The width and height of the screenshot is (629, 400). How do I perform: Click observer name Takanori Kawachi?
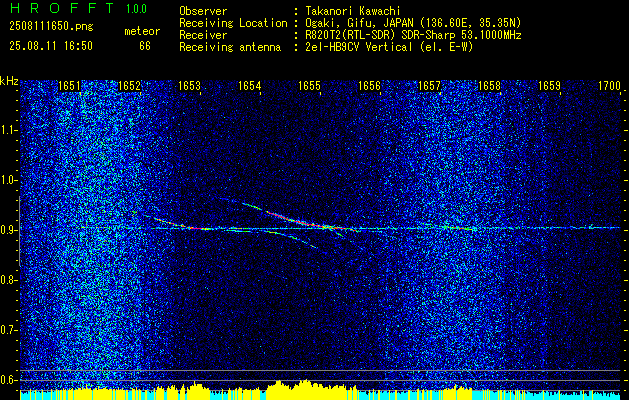pyautogui.click(x=352, y=11)
